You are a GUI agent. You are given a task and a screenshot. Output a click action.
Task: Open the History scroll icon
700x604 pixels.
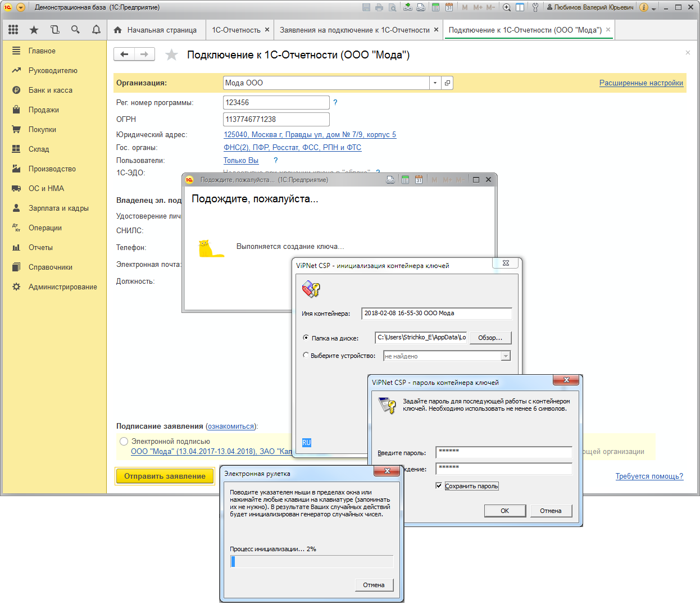55,30
